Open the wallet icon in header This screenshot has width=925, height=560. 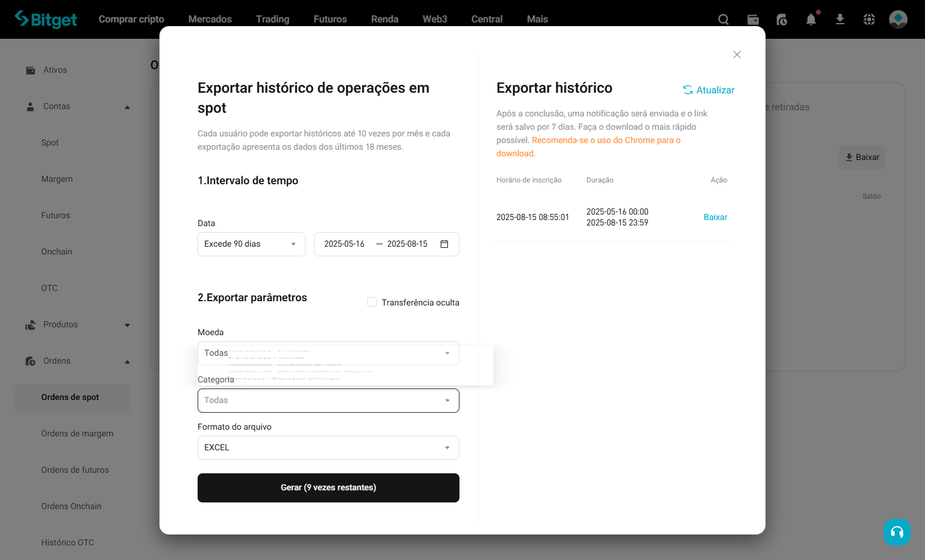click(x=753, y=19)
